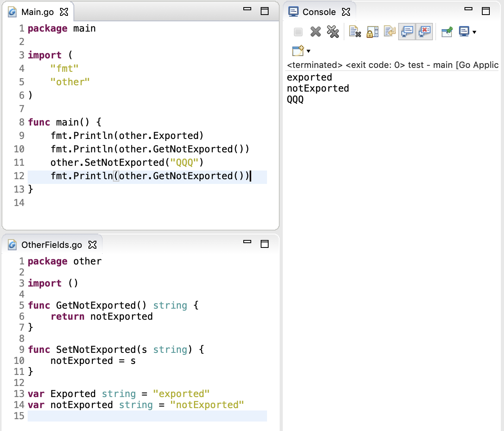
Task: Click Display Selected Console monitor icon
Action: (464, 32)
